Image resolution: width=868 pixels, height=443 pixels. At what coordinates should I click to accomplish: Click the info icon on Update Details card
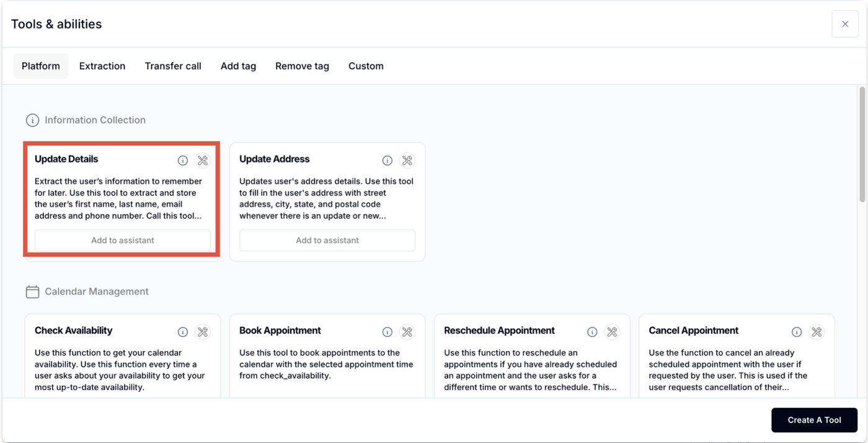point(183,161)
